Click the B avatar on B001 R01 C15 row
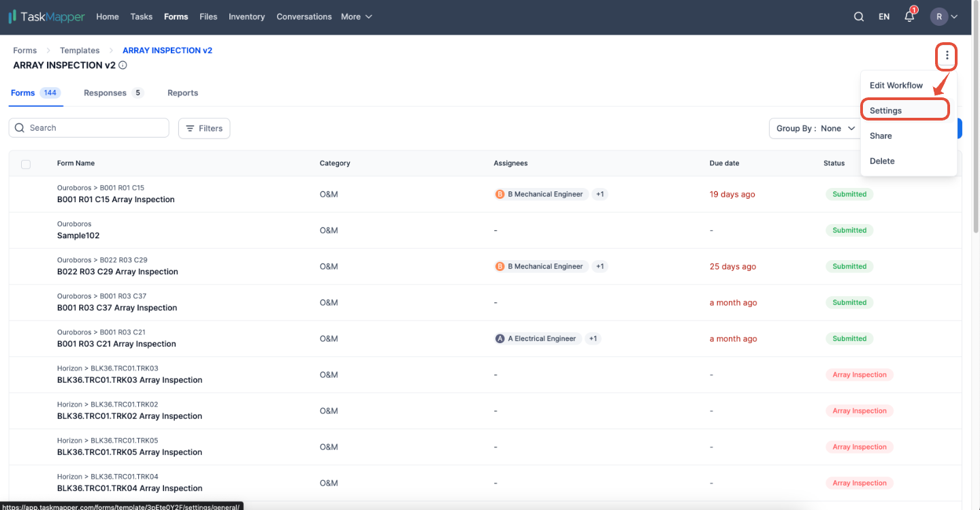Image resolution: width=980 pixels, height=510 pixels. coord(500,194)
